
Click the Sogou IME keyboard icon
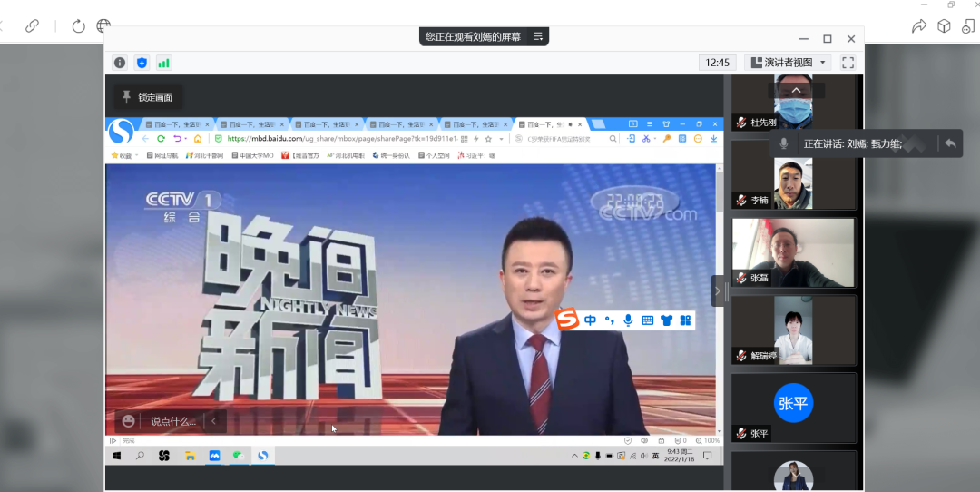(648, 320)
